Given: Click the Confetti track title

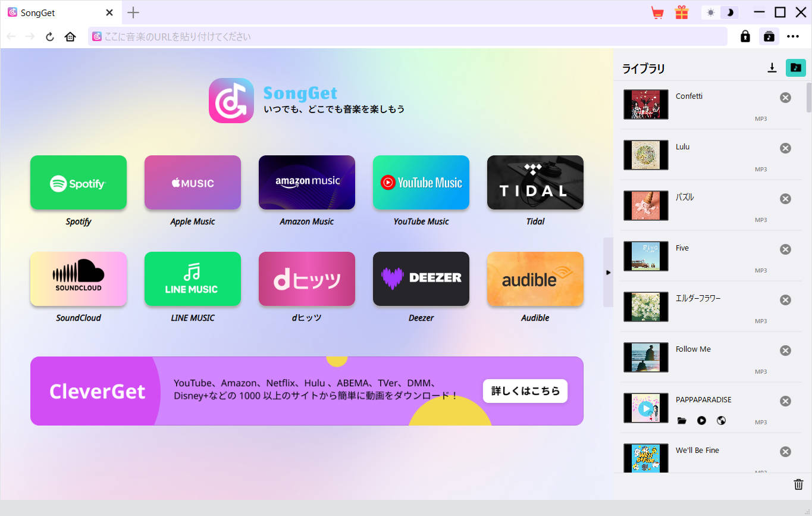Looking at the screenshot, I should 689,96.
